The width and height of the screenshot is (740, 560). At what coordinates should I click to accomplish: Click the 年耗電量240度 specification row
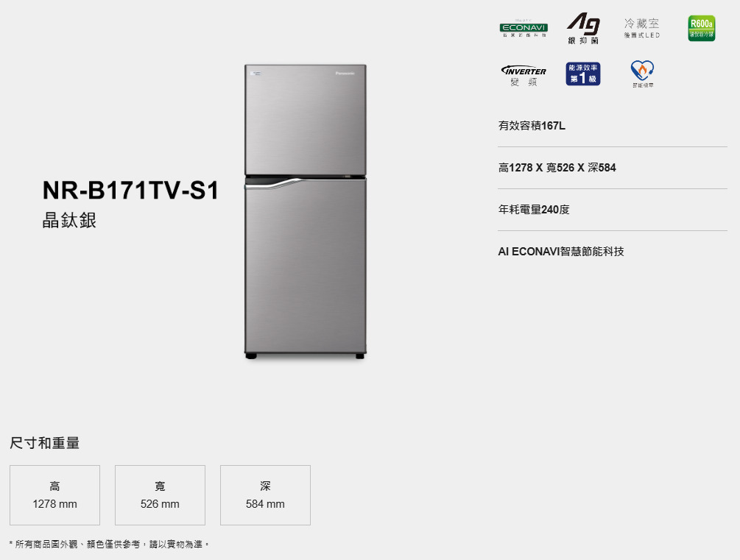coord(613,210)
